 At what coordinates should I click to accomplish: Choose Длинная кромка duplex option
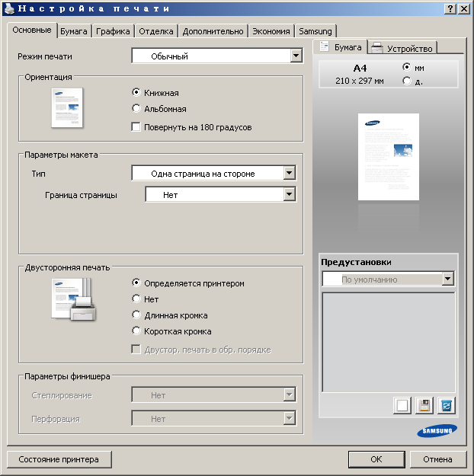click(136, 315)
